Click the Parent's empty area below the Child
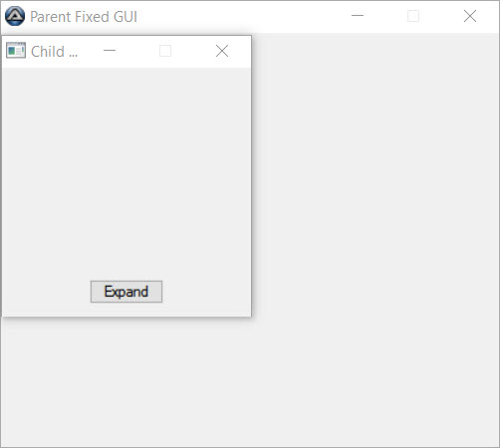Image resolution: width=500 pixels, height=448 pixels. coord(249,381)
